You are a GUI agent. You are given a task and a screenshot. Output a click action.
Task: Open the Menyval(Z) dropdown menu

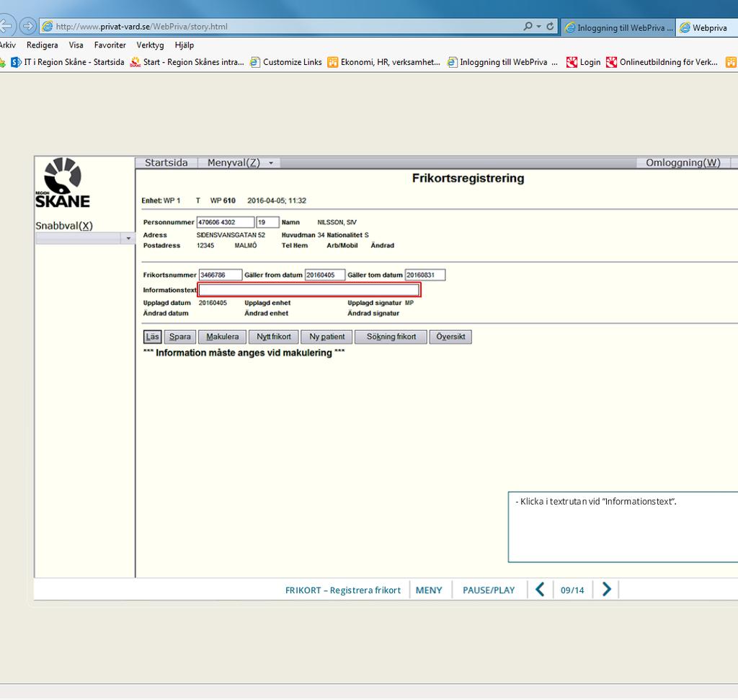coord(239,162)
